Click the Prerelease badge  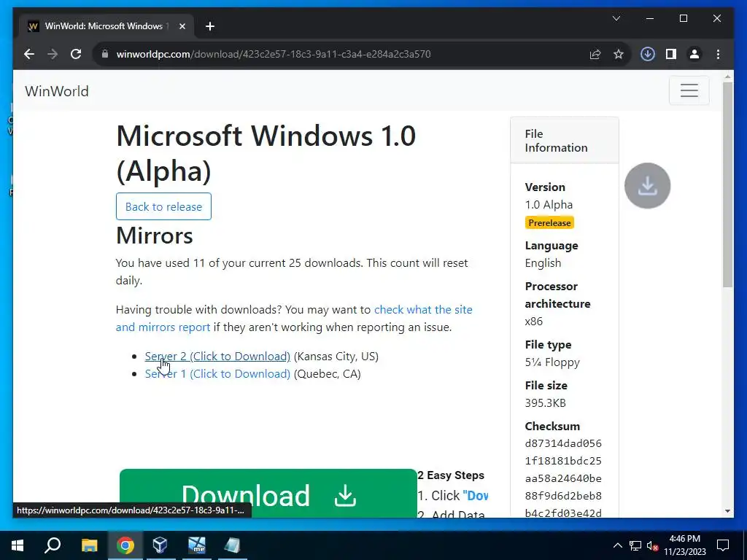(x=549, y=223)
